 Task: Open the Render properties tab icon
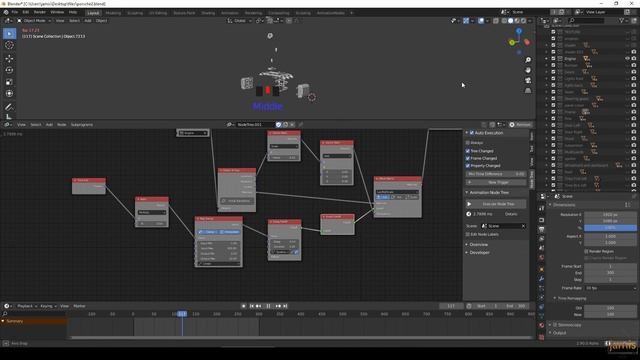(542, 220)
